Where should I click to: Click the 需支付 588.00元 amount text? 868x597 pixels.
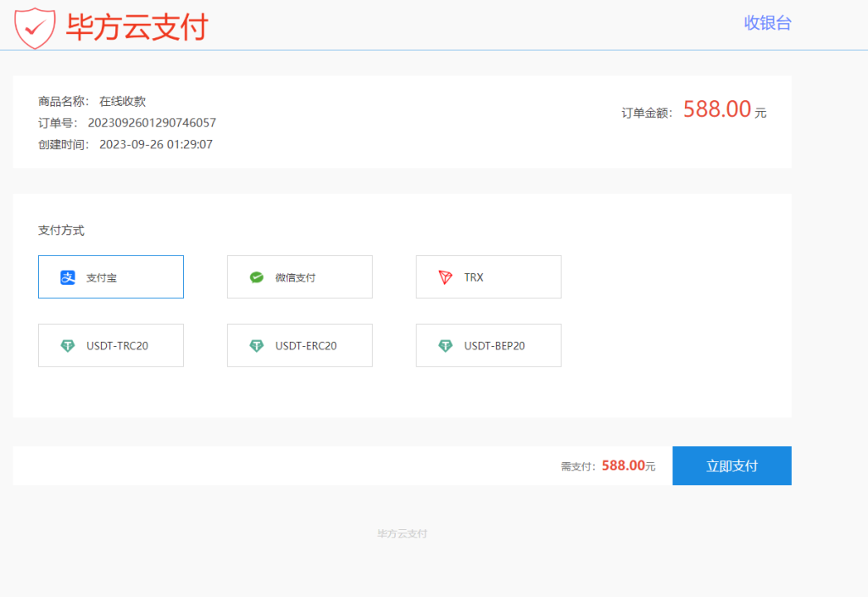point(607,466)
